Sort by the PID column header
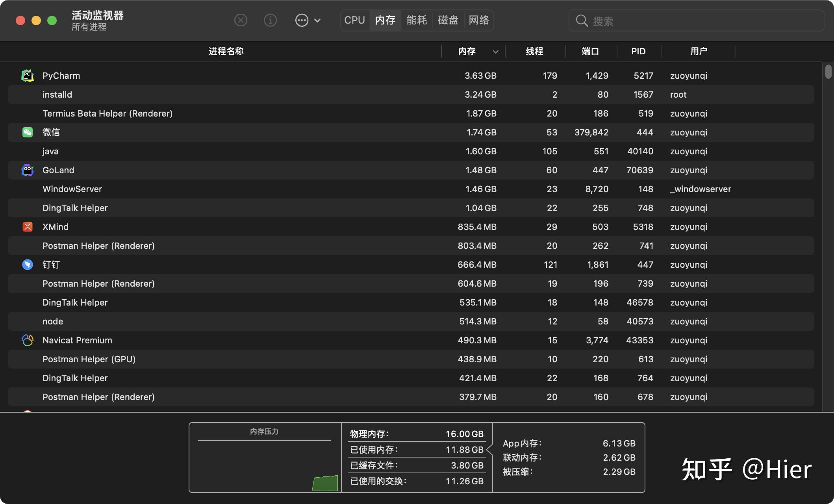The image size is (834, 504). pyautogui.click(x=638, y=51)
